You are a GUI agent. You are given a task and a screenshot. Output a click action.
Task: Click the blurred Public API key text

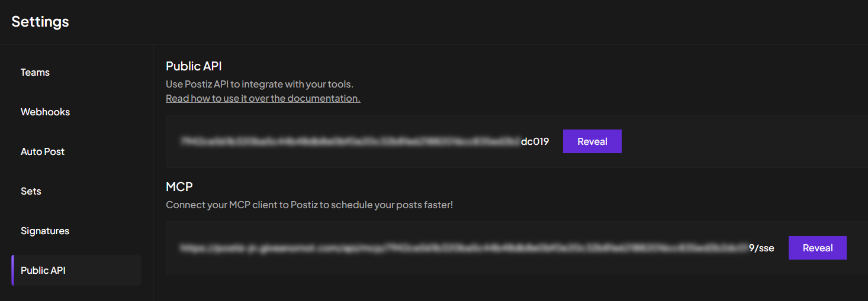(x=351, y=141)
